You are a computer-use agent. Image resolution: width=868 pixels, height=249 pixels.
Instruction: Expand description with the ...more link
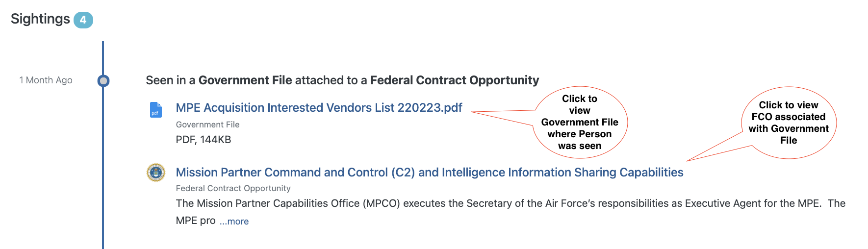234,222
